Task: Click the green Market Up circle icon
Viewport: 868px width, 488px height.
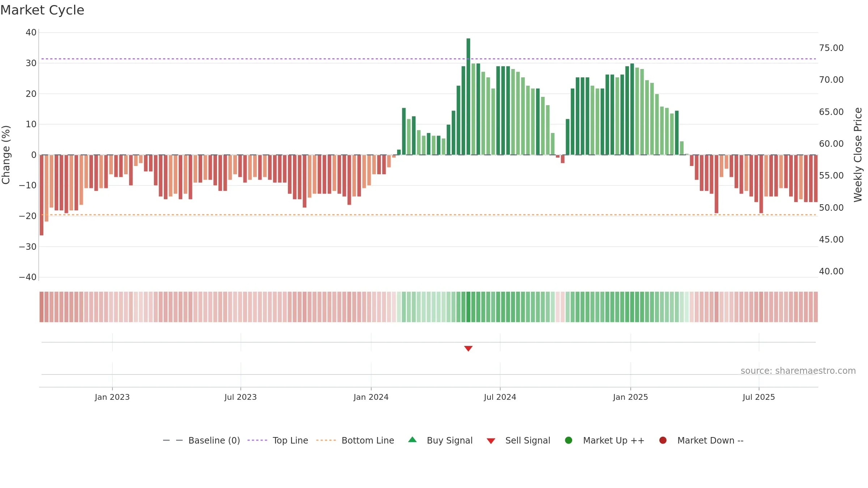Action: (569, 440)
